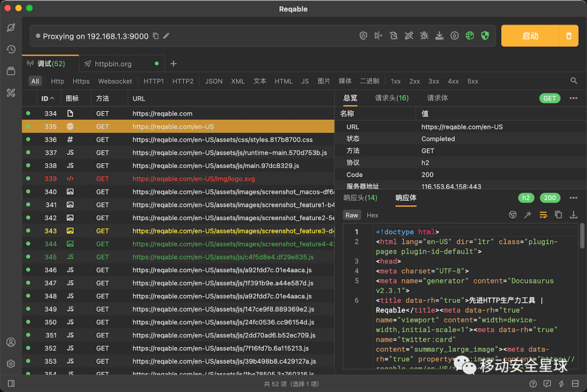Open search in the filter bar
Viewport: 587px width, 392px height.
pyautogui.click(x=573, y=81)
